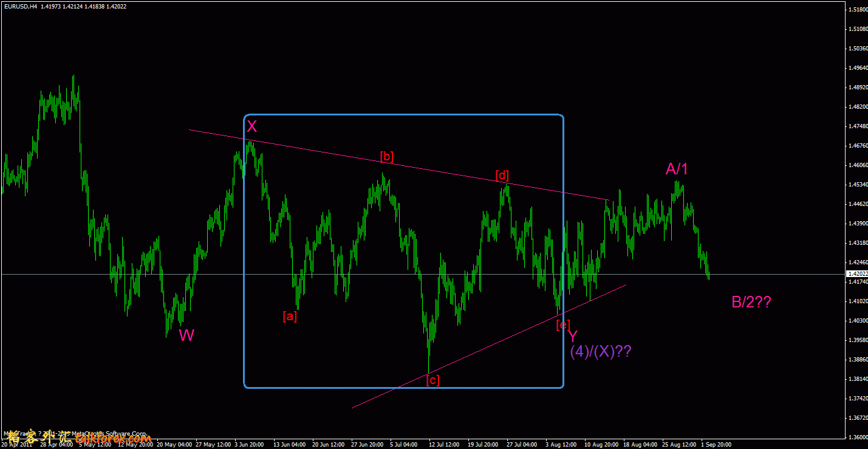The width and height of the screenshot is (868, 449).
Task: Click the 1.51800 price axis value
Action: point(858,9)
